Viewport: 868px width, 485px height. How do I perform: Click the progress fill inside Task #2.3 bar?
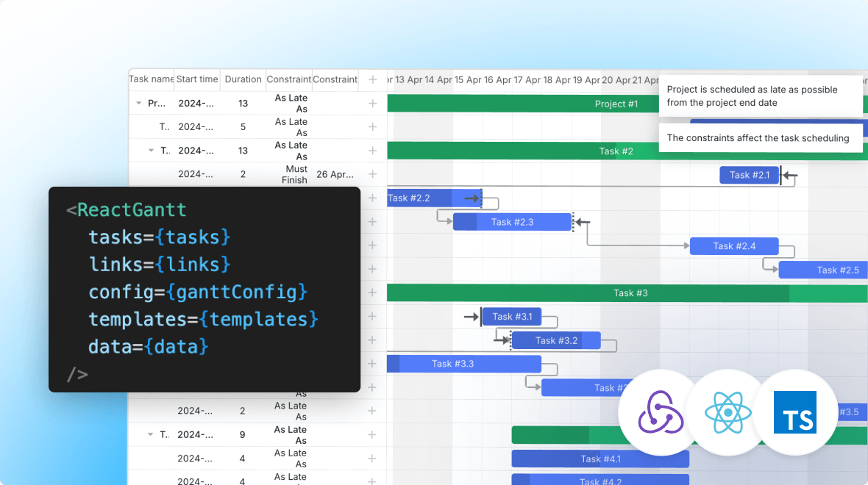(463, 221)
